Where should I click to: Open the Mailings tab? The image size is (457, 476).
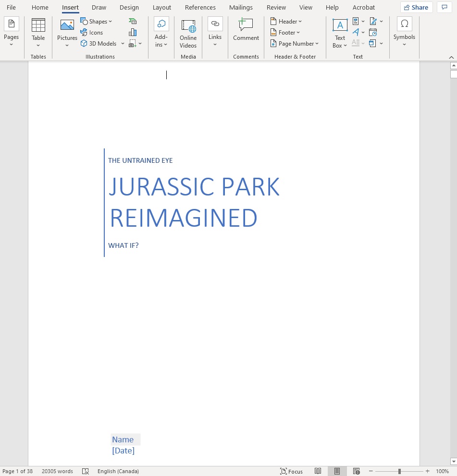pyautogui.click(x=240, y=7)
